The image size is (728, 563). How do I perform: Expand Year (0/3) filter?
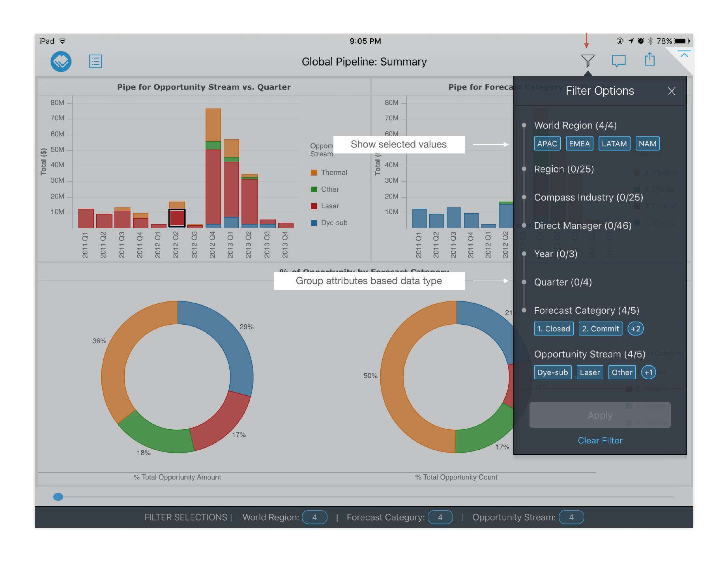click(x=556, y=254)
